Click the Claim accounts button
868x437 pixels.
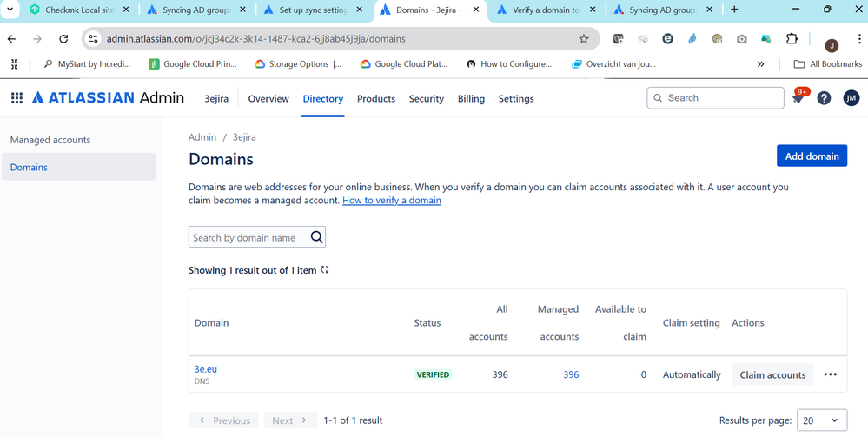tap(772, 374)
